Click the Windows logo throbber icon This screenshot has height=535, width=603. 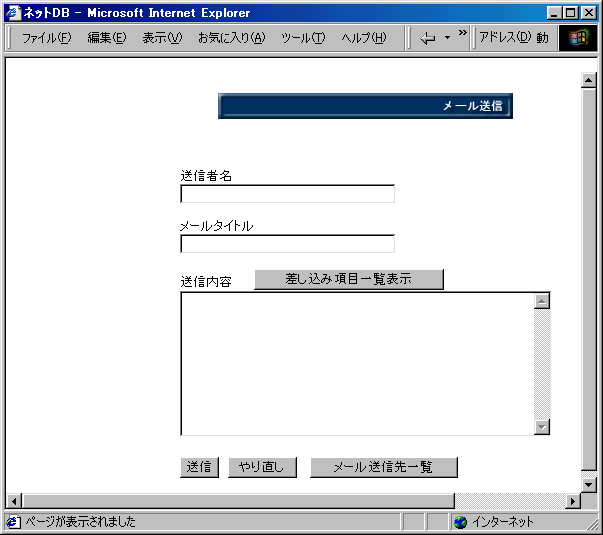point(578,38)
